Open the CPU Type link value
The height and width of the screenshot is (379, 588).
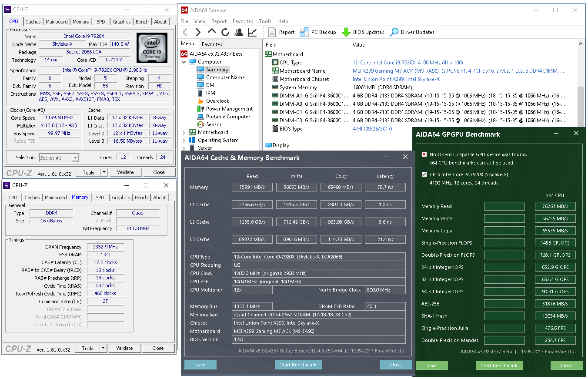click(x=408, y=63)
